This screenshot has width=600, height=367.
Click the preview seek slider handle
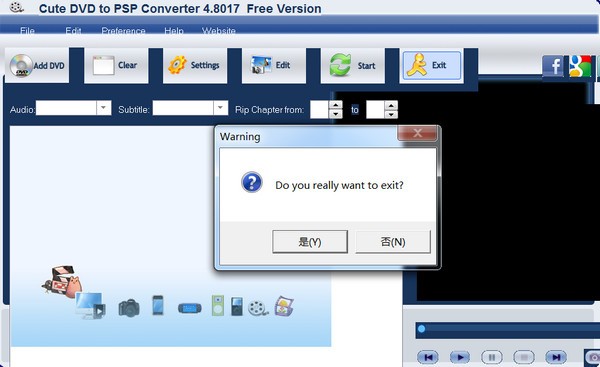click(x=421, y=328)
